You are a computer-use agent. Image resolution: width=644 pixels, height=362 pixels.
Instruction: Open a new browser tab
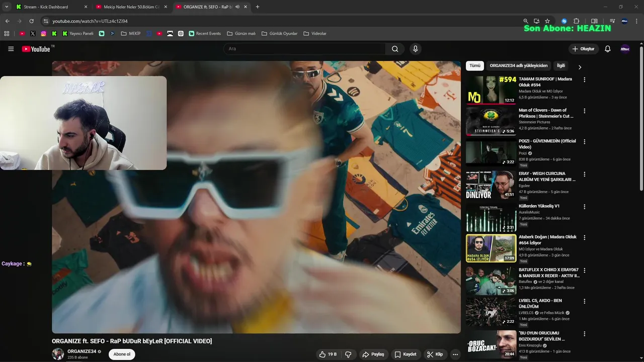click(x=258, y=7)
